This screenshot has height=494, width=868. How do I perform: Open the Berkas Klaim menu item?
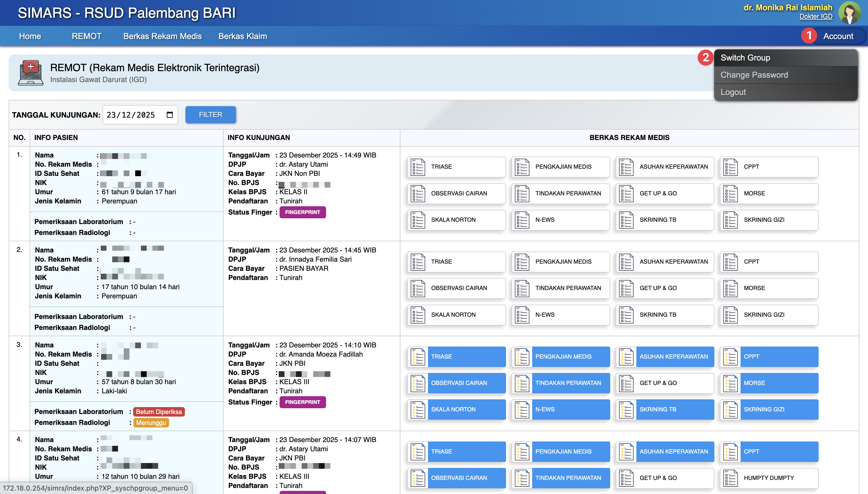click(x=242, y=36)
